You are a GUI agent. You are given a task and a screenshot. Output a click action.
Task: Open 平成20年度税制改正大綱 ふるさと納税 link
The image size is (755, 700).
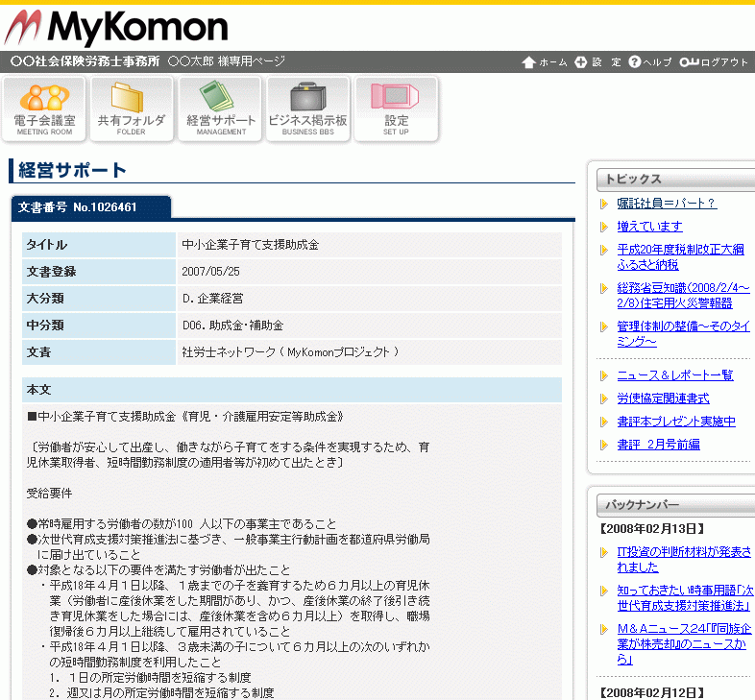click(x=680, y=256)
